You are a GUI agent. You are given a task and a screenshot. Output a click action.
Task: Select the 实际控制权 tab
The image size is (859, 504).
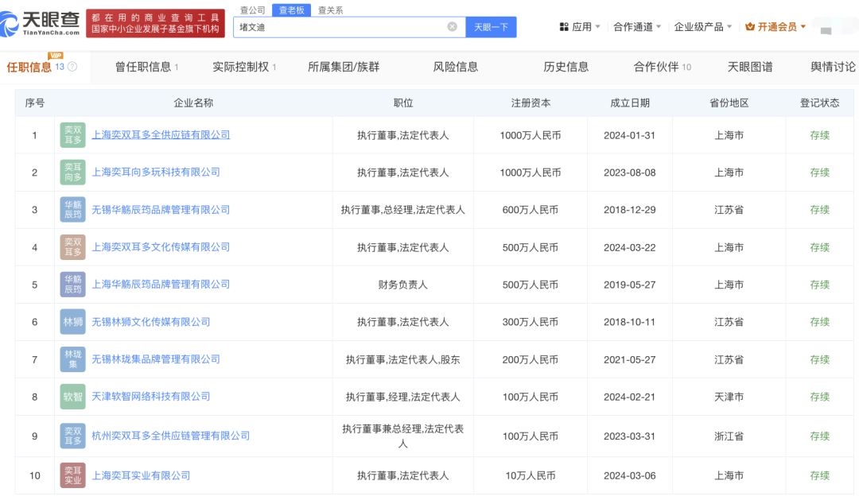(x=243, y=67)
